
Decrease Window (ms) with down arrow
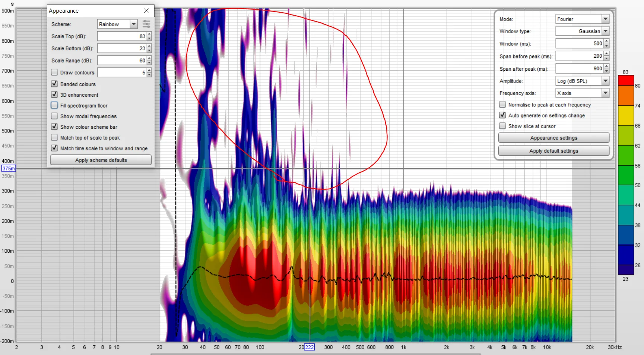click(x=606, y=46)
